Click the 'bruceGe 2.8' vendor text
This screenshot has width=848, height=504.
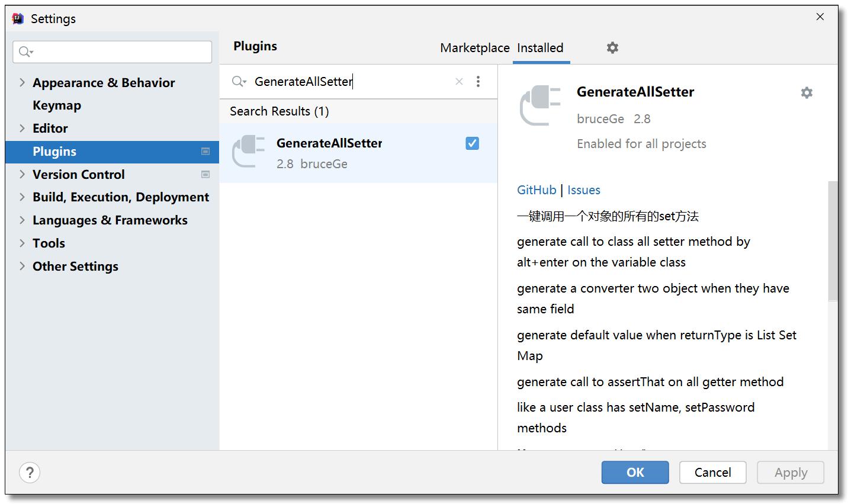pyautogui.click(x=613, y=119)
